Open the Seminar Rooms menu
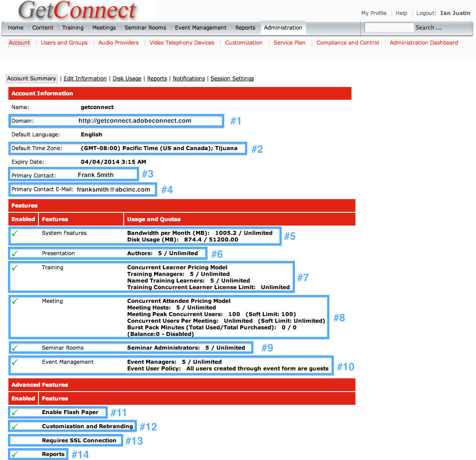 145,28
